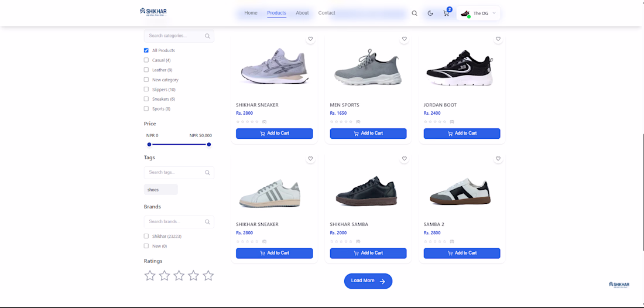
Task: Click the Load More button
Action: (368, 281)
